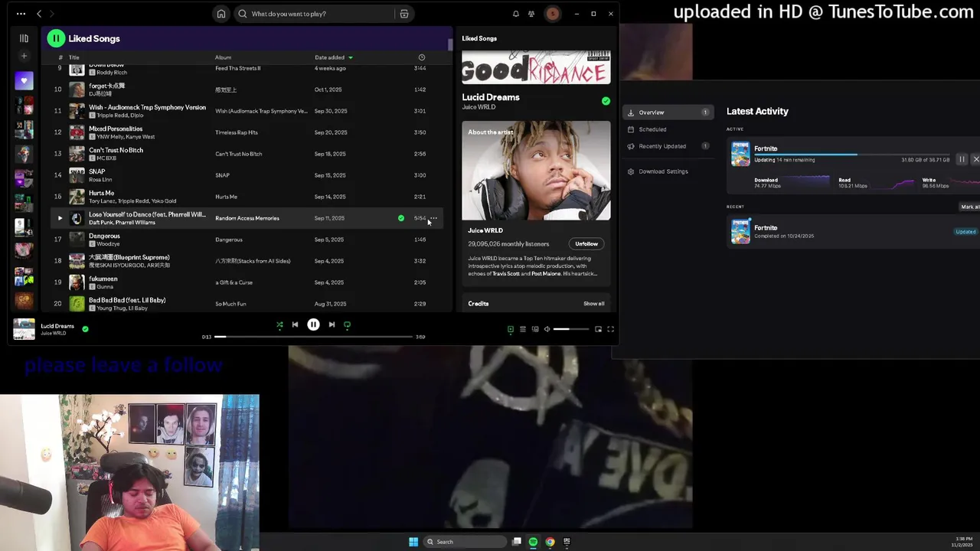980x551 pixels.
Task: Select the song 'Can't Trust No Bitch'
Action: [x=116, y=150]
